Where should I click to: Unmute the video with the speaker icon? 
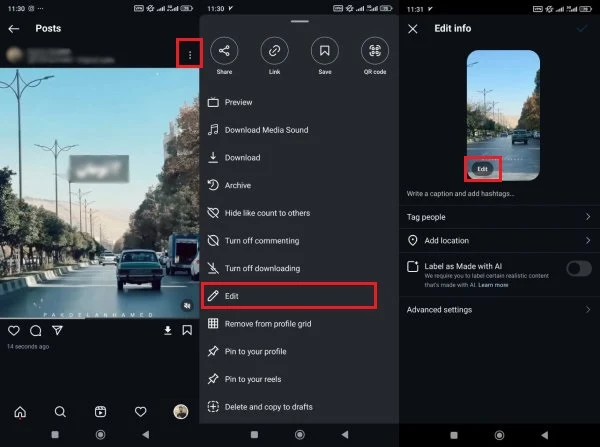click(x=187, y=305)
